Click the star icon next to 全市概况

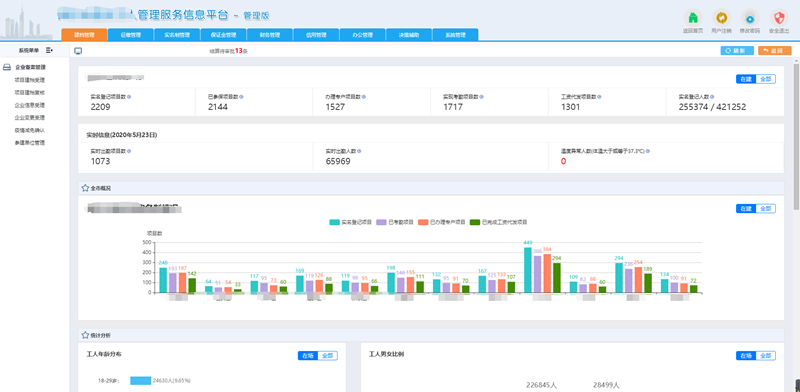tap(85, 188)
